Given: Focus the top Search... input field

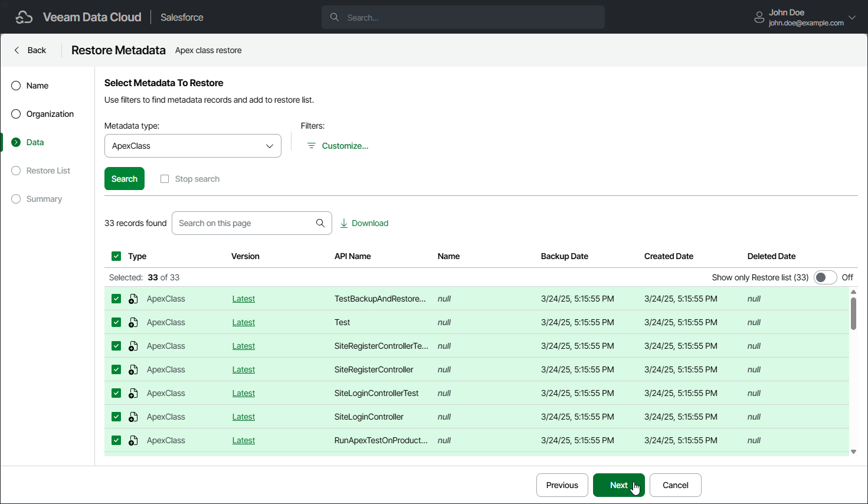Looking at the screenshot, I should coord(463,17).
